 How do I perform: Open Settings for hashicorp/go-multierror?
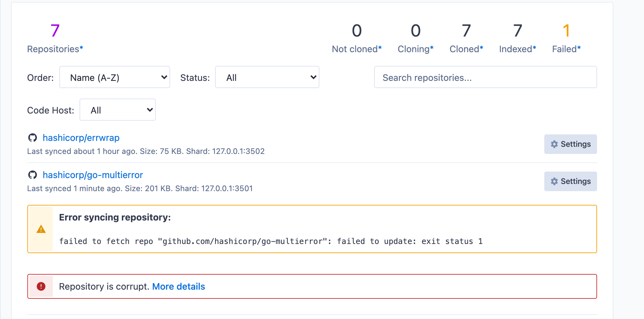[570, 181]
